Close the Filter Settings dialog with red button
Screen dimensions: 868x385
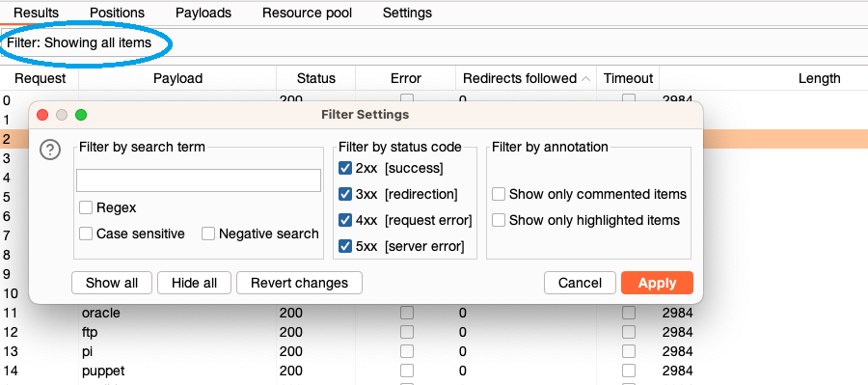[42, 115]
